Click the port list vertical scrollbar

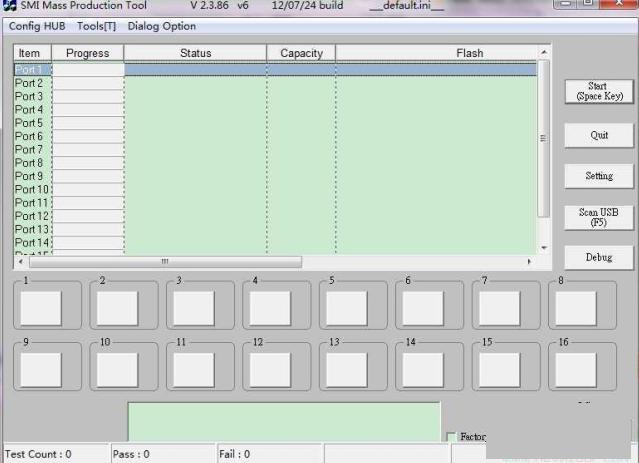pos(544,138)
